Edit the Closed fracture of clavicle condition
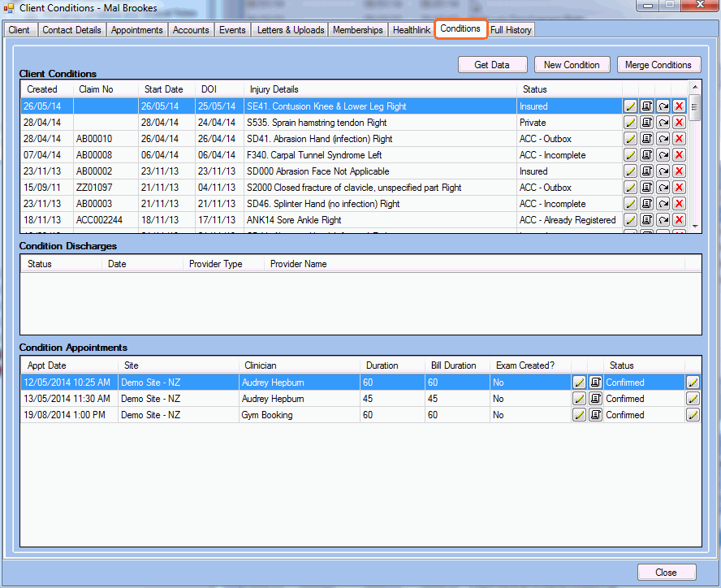This screenshot has height=588, width=721. point(630,188)
